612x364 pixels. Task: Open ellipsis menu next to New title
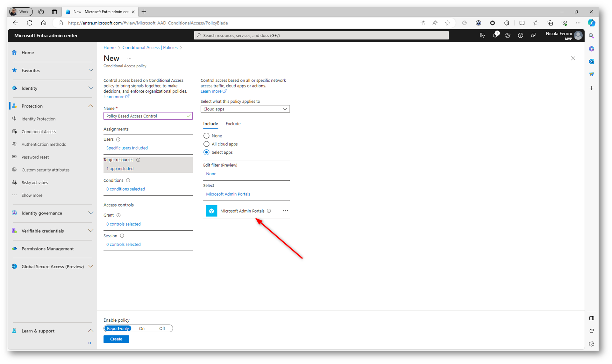[x=129, y=58]
